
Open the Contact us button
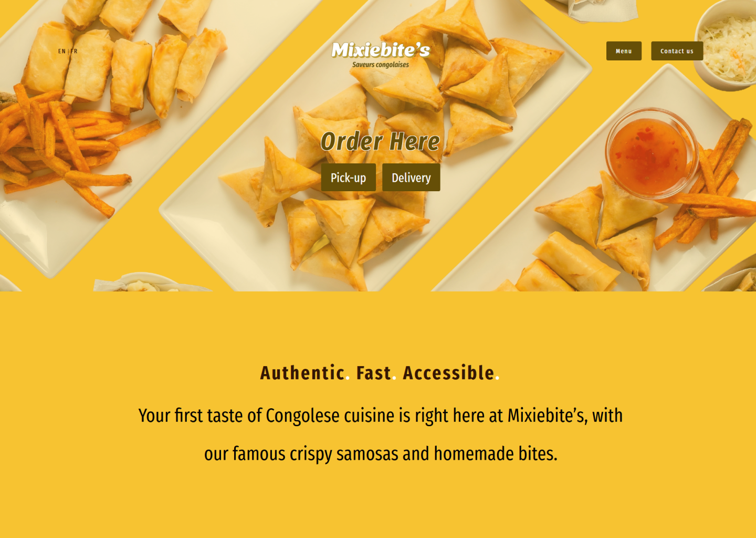(x=677, y=51)
